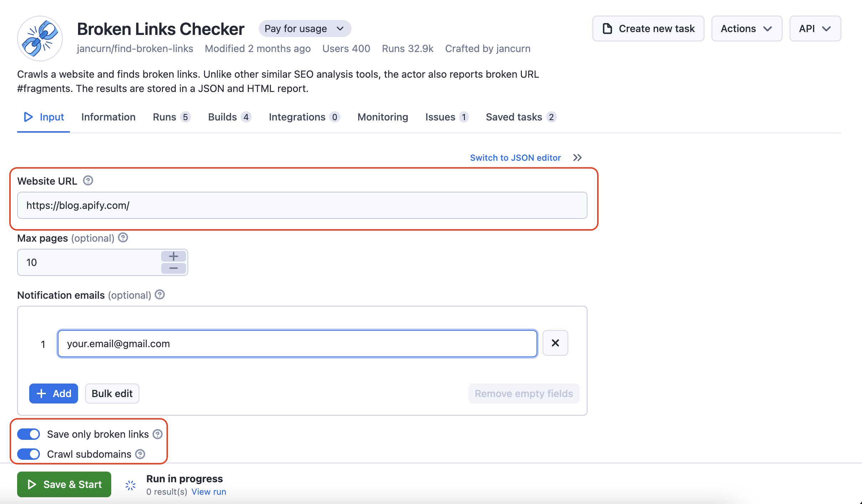862x504 pixels.
Task: Click the Save & Start button
Action: [64, 484]
